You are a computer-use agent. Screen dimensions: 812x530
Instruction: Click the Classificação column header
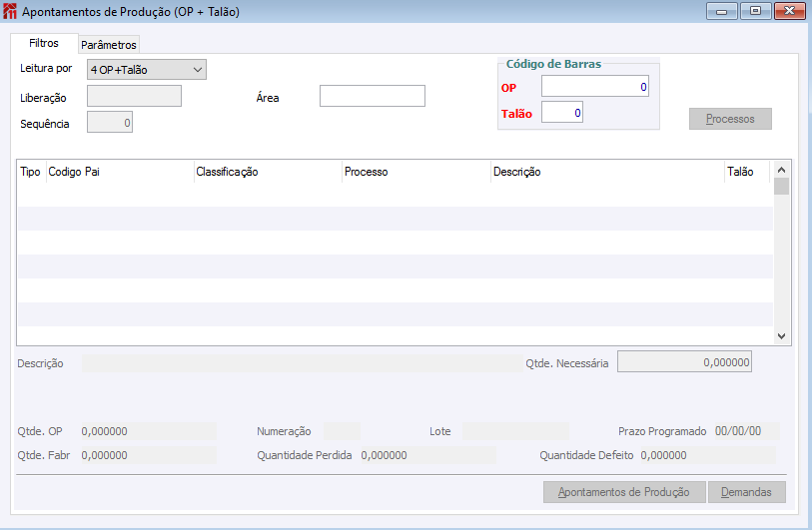tap(268, 172)
